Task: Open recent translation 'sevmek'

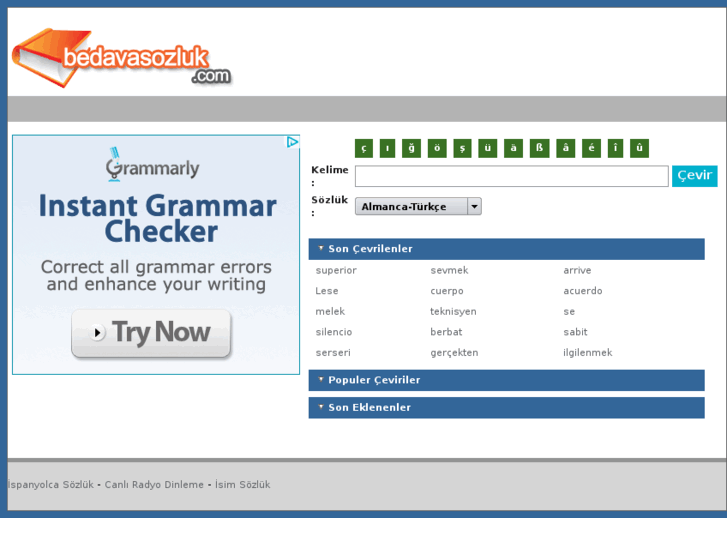Action: tap(449, 270)
